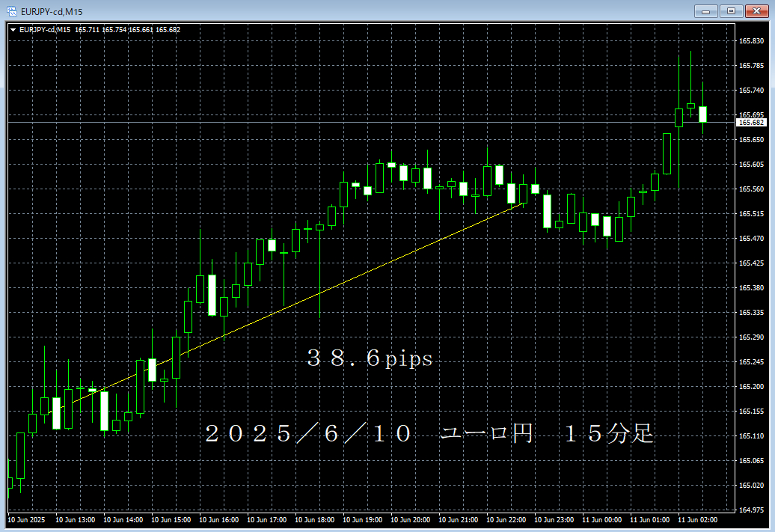Expand the EURJPY-cd,M15 chart header arrow
Viewport: 775px width, 532px height.
(x=13, y=30)
